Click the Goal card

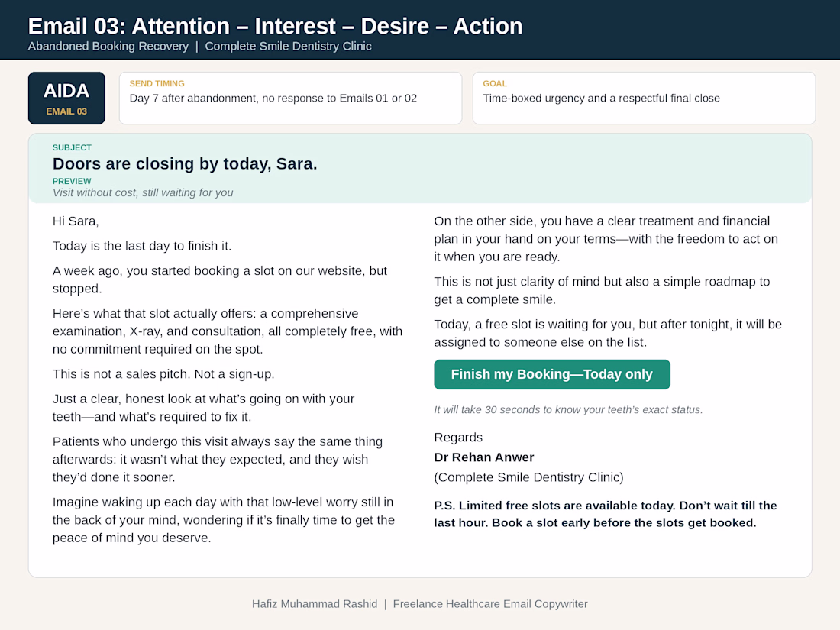click(644, 98)
